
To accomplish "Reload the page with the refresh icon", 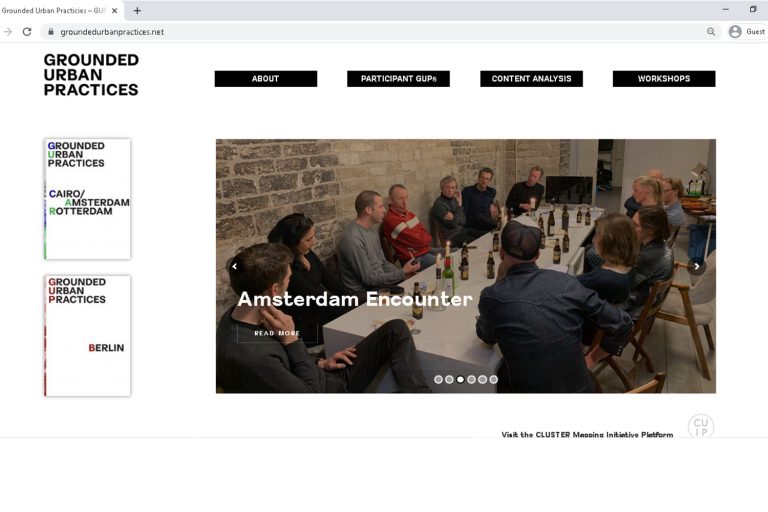I will (x=27, y=32).
